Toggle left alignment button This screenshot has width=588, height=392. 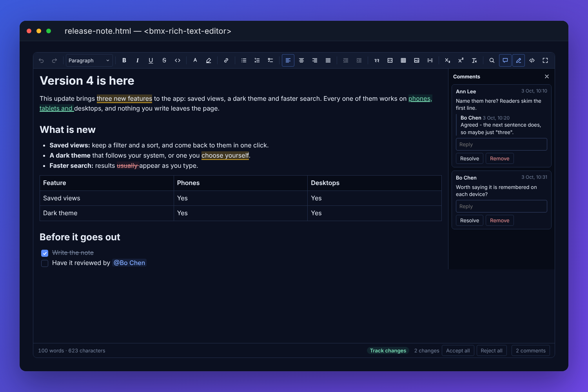click(288, 60)
